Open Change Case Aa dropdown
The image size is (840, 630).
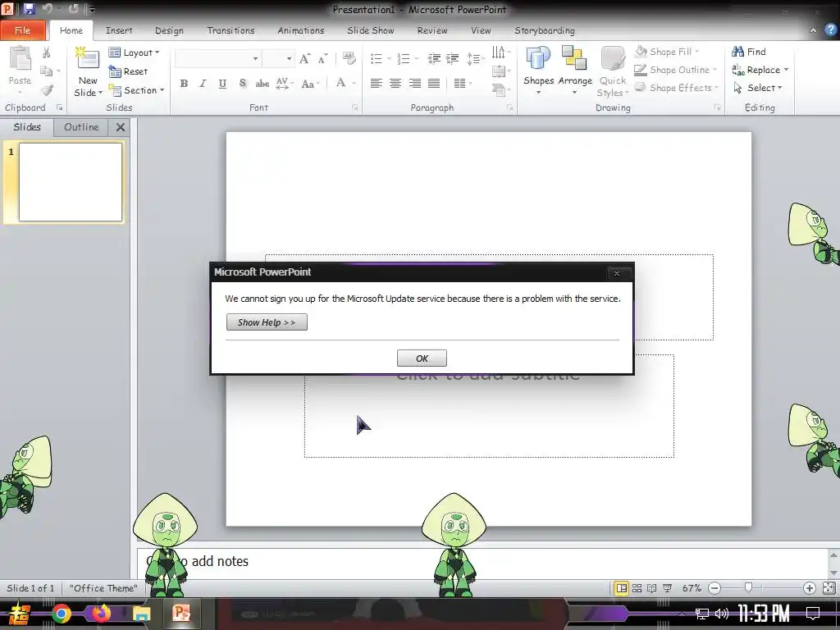(x=310, y=84)
